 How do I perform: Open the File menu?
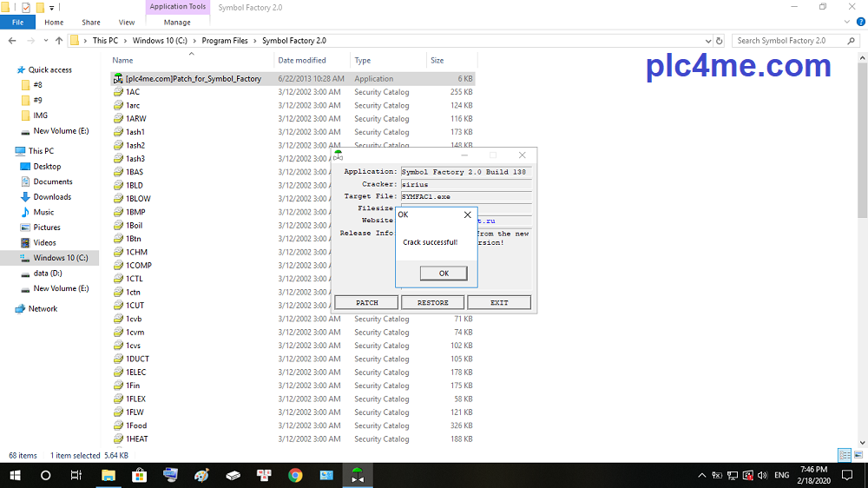coord(17,23)
